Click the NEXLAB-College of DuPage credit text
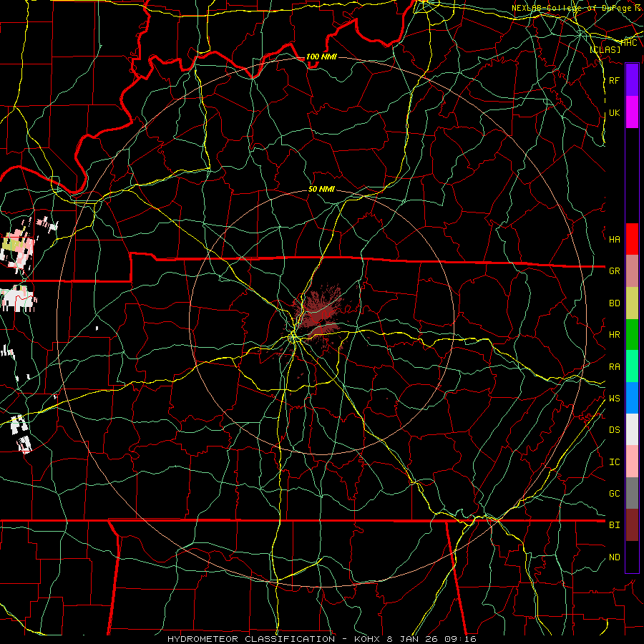This screenshot has width=644, height=644. [577, 8]
